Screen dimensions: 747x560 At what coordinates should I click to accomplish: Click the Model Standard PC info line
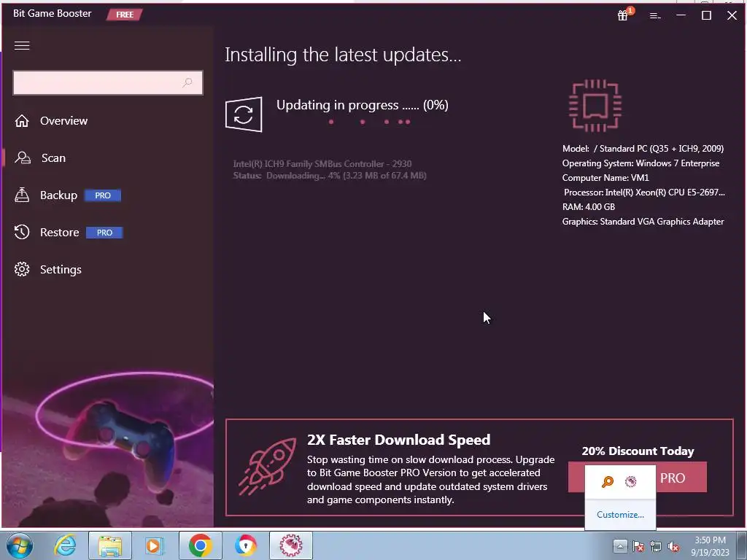click(643, 149)
